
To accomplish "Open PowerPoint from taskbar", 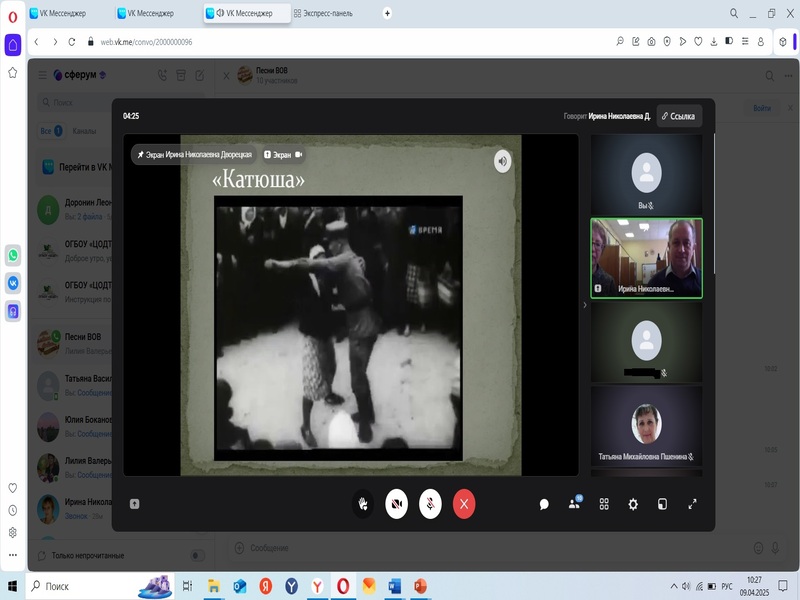I will pos(420,586).
